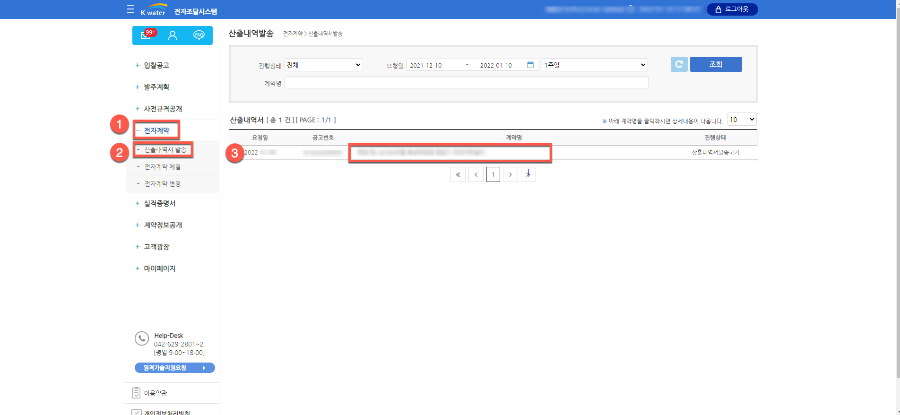The width and height of the screenshot is (900, 415).
Task: Click the 계약명 text input field
Action: point(466,83)
